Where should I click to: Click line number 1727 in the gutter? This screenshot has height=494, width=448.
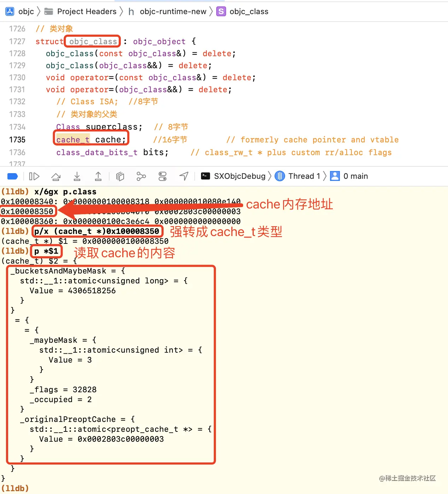(17, 41)
